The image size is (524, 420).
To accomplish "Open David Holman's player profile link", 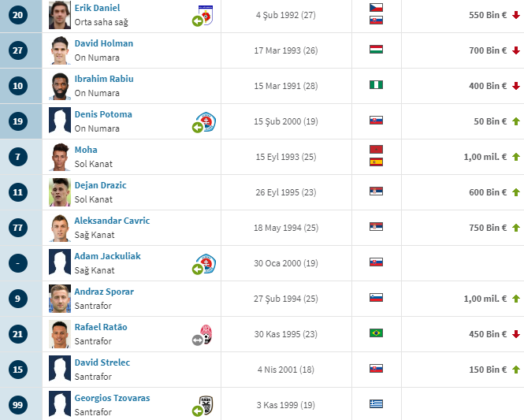I will coord(103,43).
